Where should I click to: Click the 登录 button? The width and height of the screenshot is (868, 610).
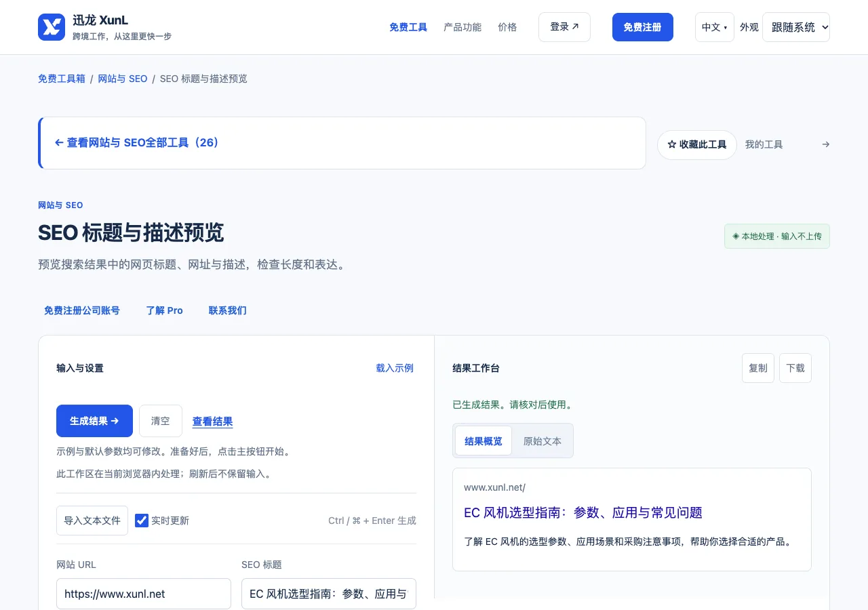564,27
